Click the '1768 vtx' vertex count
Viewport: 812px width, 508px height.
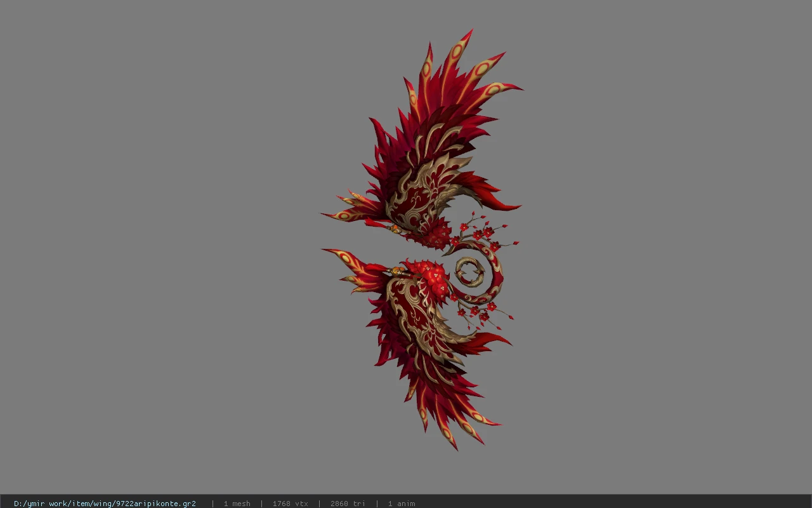tap(290, 504)
